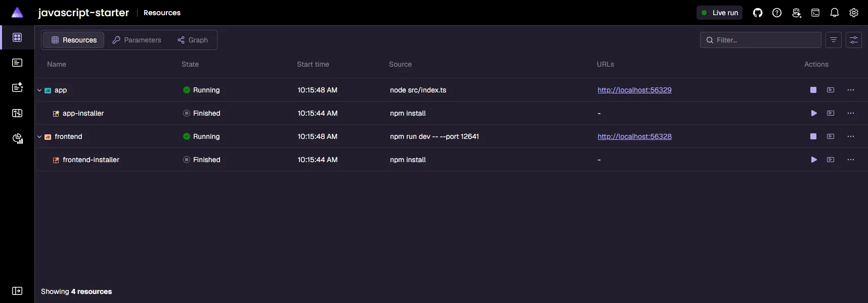Sort by the URLs column header
868x303 pixels.
pos(605,64)
